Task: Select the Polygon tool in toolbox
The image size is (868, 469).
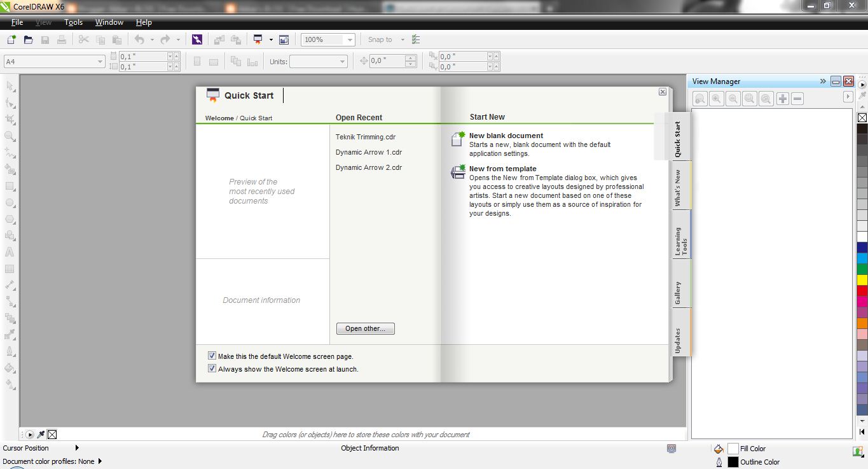Action: (10, 220)
